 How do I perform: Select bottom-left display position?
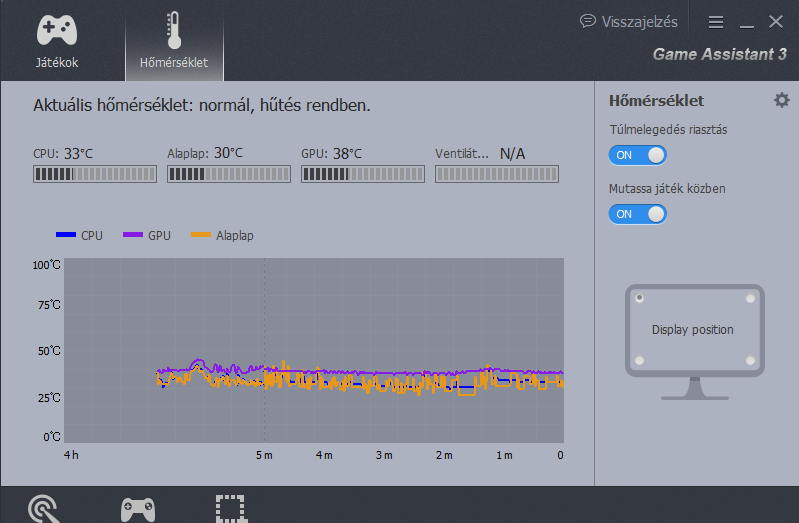[640, 360]
